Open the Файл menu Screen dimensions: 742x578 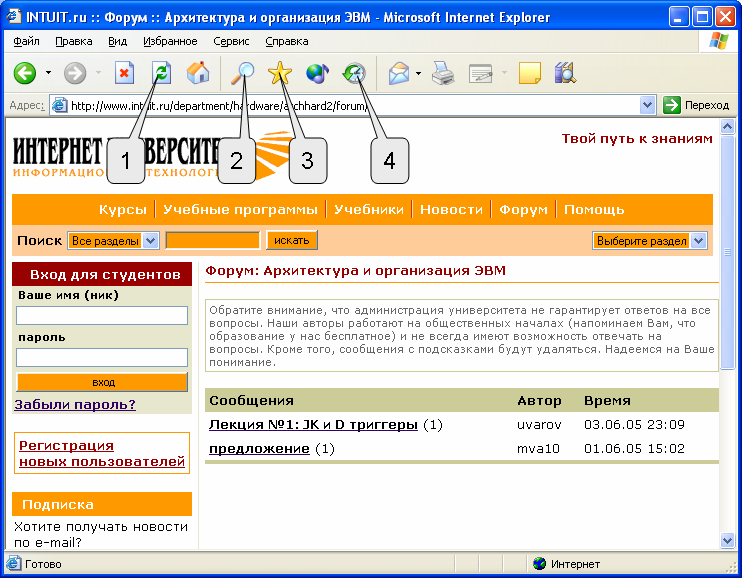(26, 41)
